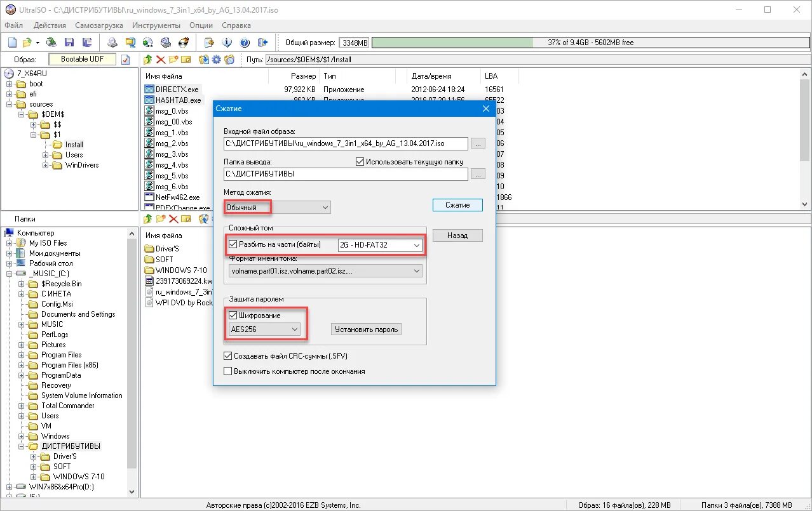
Task: Toggle the 'Создавать файл CRC-суммы (.SFV)' checkbox
Action: (228, 356)
